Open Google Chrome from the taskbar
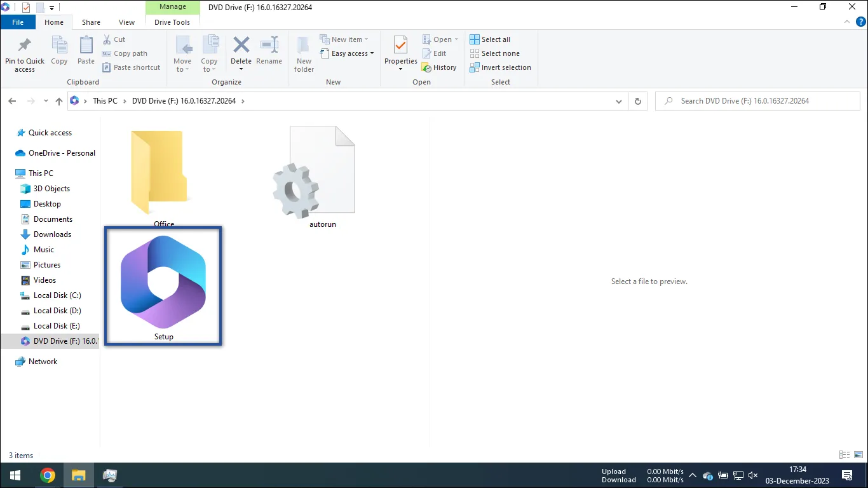Screen dimensions: 868x488 48,475
